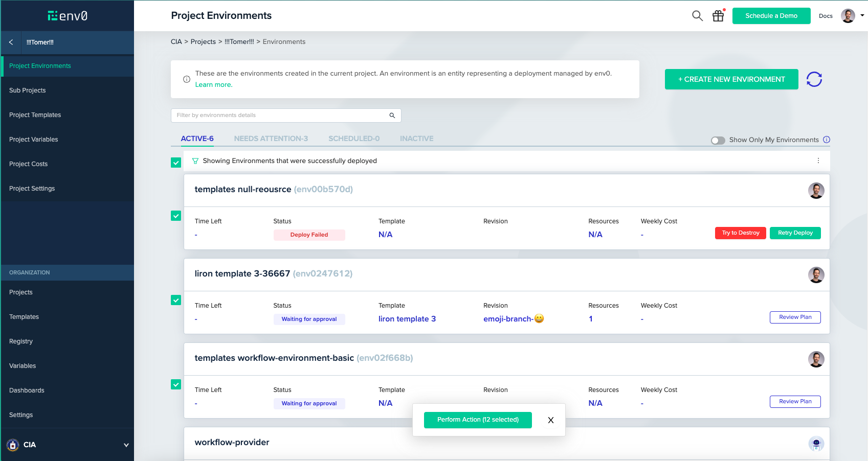Click the gift promotions icon with notification dot
The image size is (868, 461).
click(718, 16)
